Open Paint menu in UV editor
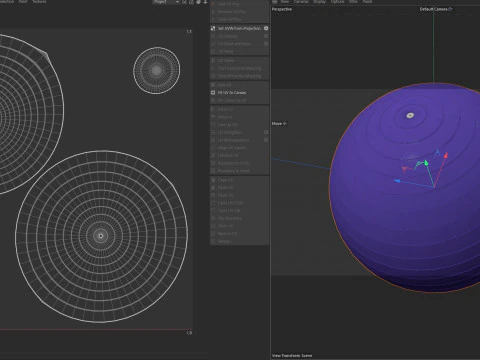Viewport: 480px width, 360px height. tap(23, 2)
